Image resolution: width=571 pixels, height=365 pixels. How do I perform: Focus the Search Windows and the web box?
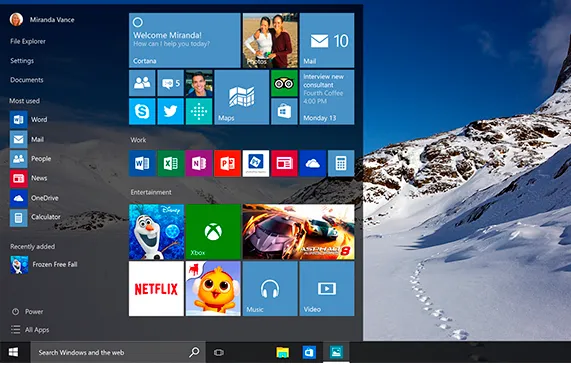[x=118, y=352]
